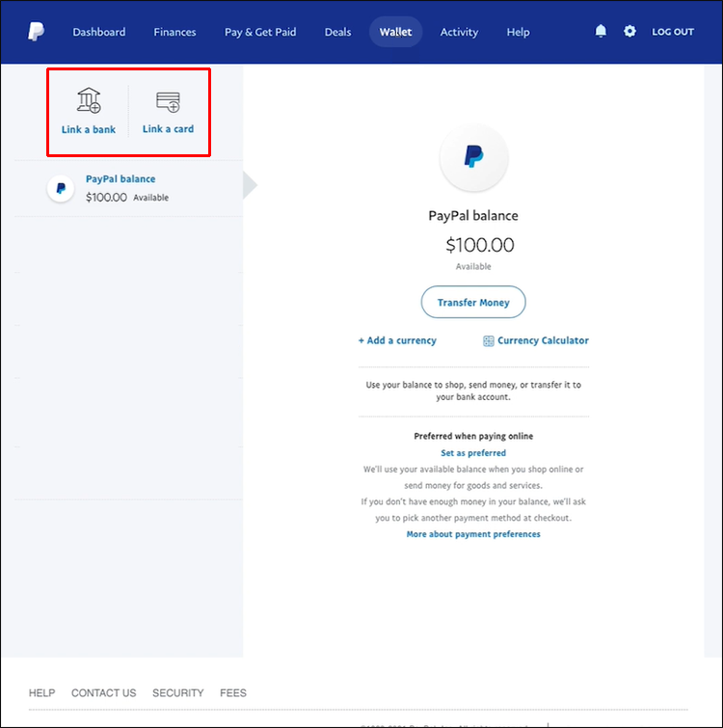723x728 pixels.
Task: Click FEES in footer
Action: pyautogui.click(x=233, y=692)
